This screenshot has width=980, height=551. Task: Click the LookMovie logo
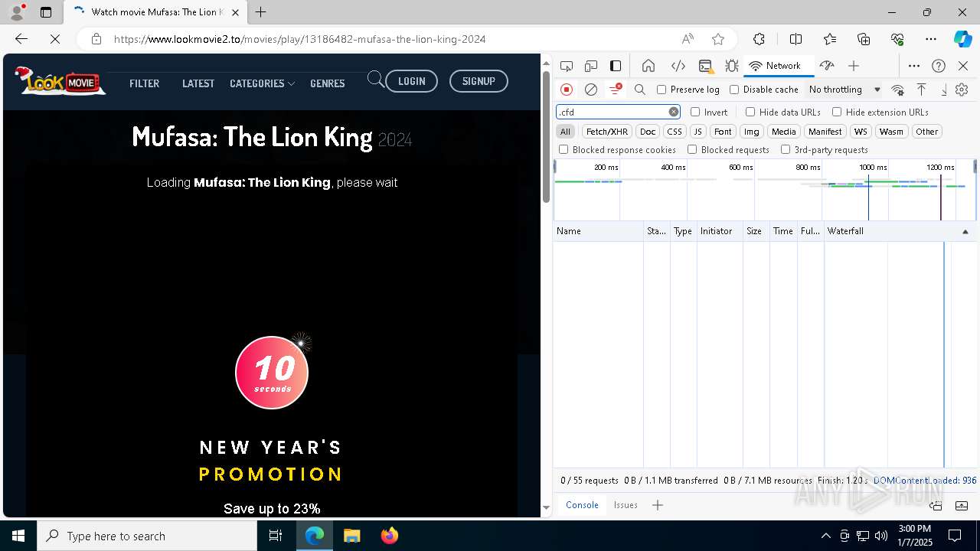(x=60, y=81)
